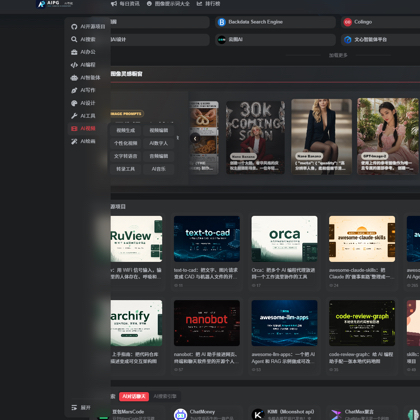Screen dimensions: 420x420
Task: Open the awesome-llm-apps project thumbnail
Action: coord(284,323)
